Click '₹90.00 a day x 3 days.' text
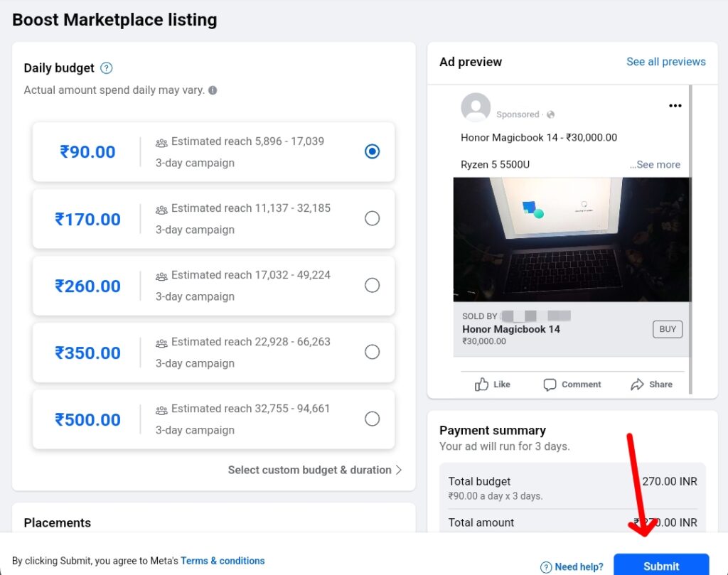The height and width of the screenshot is (575, 728). 496,495
